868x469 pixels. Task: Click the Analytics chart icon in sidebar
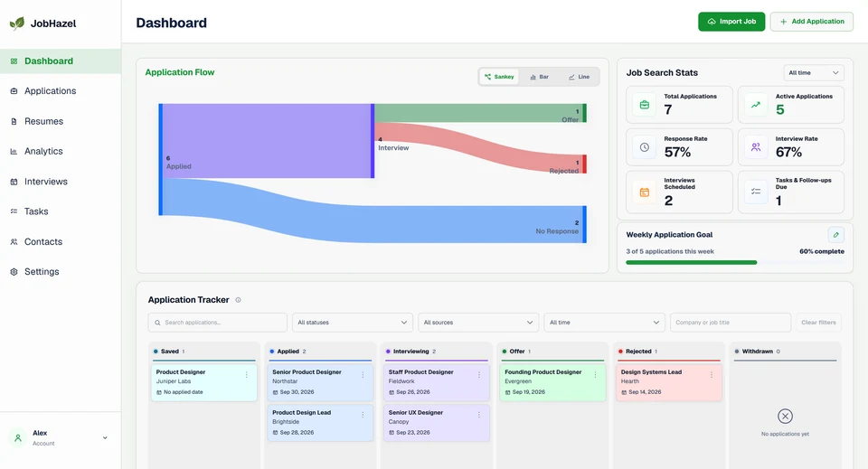pos(14,152)
